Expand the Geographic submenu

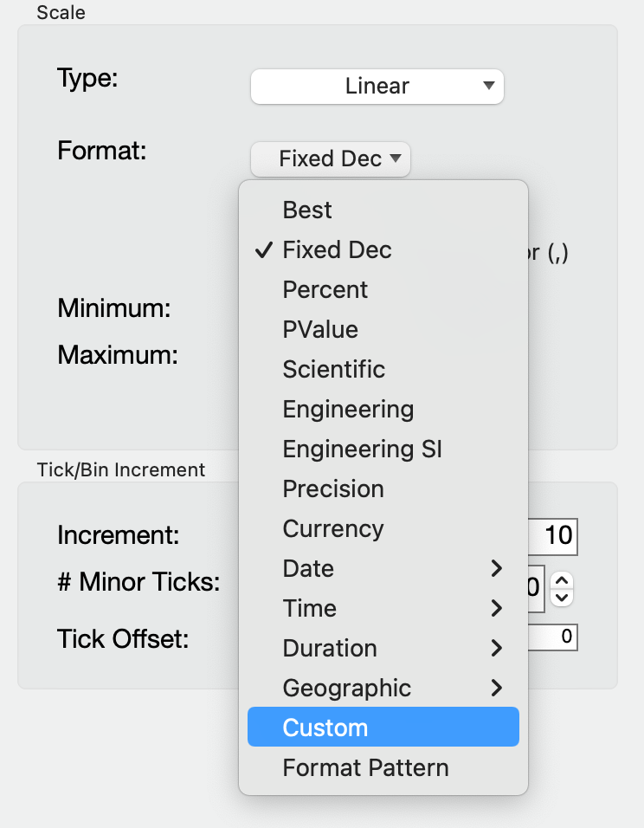345,688
